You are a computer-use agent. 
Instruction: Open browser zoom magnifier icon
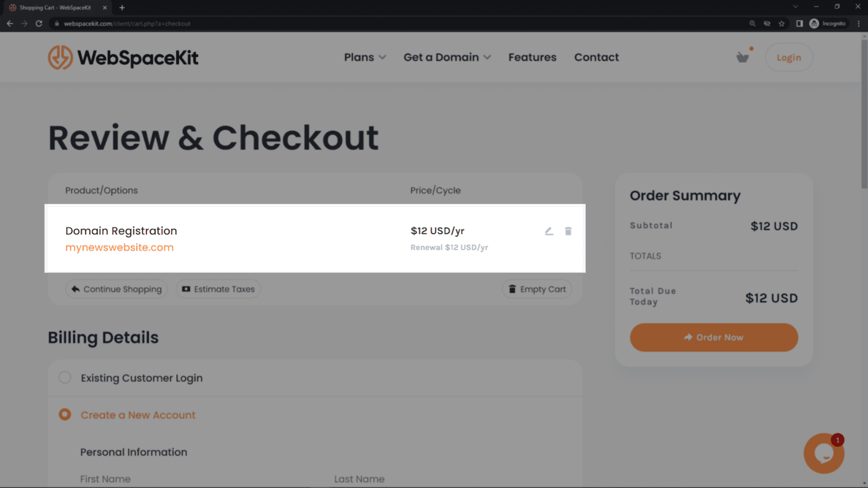pos(752,23)
